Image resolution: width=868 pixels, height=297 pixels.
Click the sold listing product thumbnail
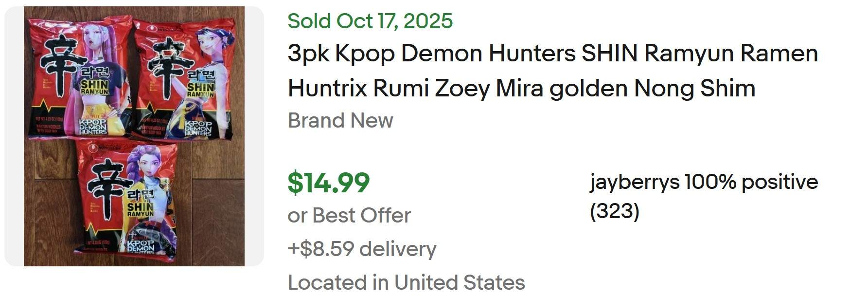click(134, 136)
